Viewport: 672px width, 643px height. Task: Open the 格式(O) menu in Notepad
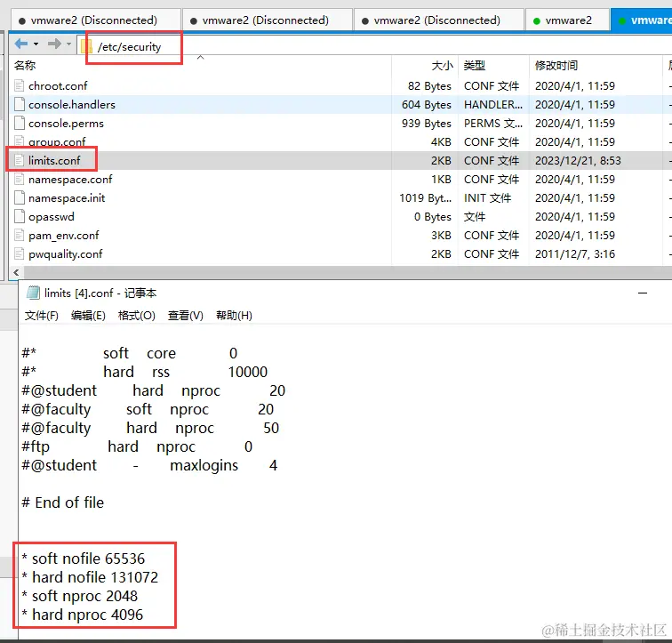[136, 316]
